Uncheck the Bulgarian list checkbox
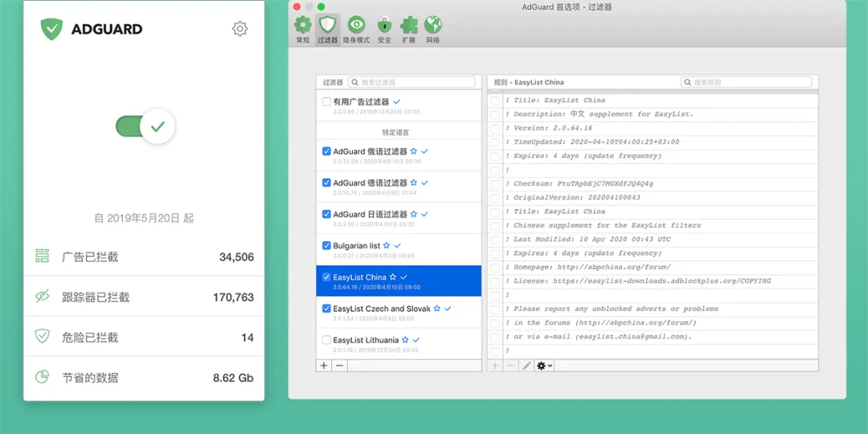 (x=326, y=245)
